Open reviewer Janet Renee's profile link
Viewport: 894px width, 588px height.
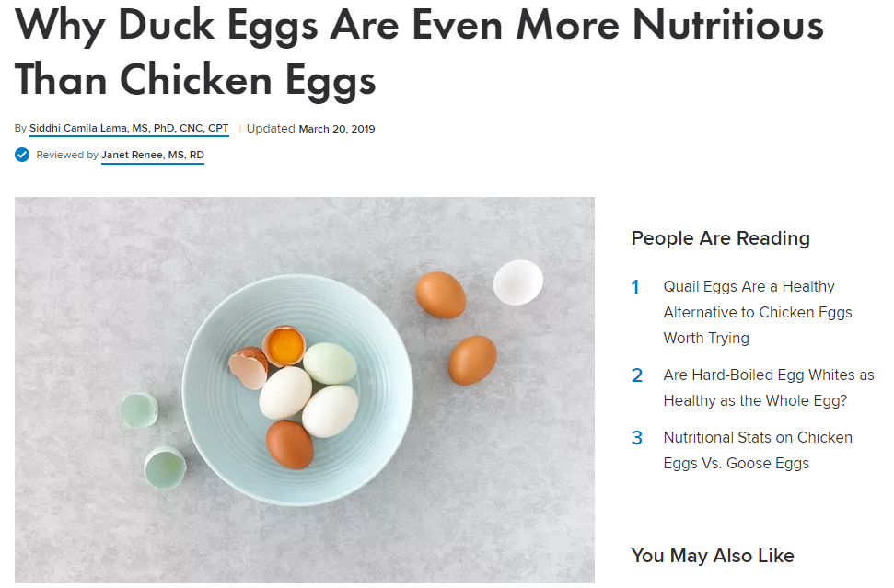point(153,155)
